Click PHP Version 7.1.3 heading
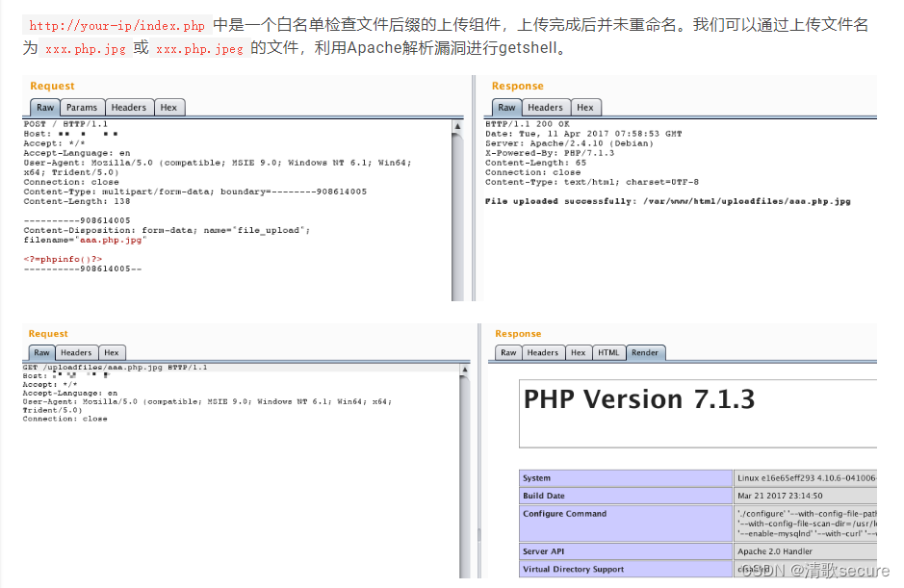 click(x=639, y=399)
